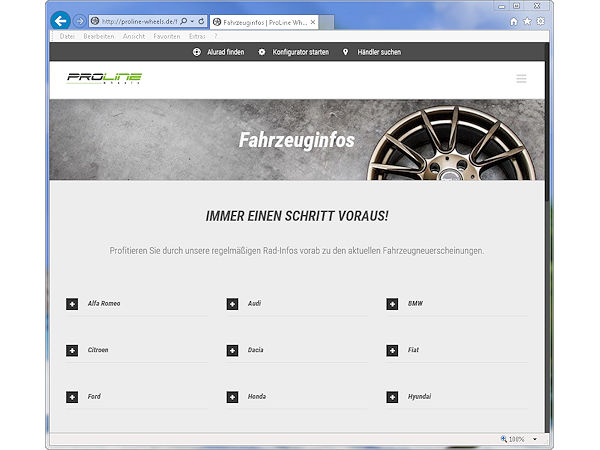Click the Audi label
This screenshot has width=600, height=450.
click(x=254, y=303)
